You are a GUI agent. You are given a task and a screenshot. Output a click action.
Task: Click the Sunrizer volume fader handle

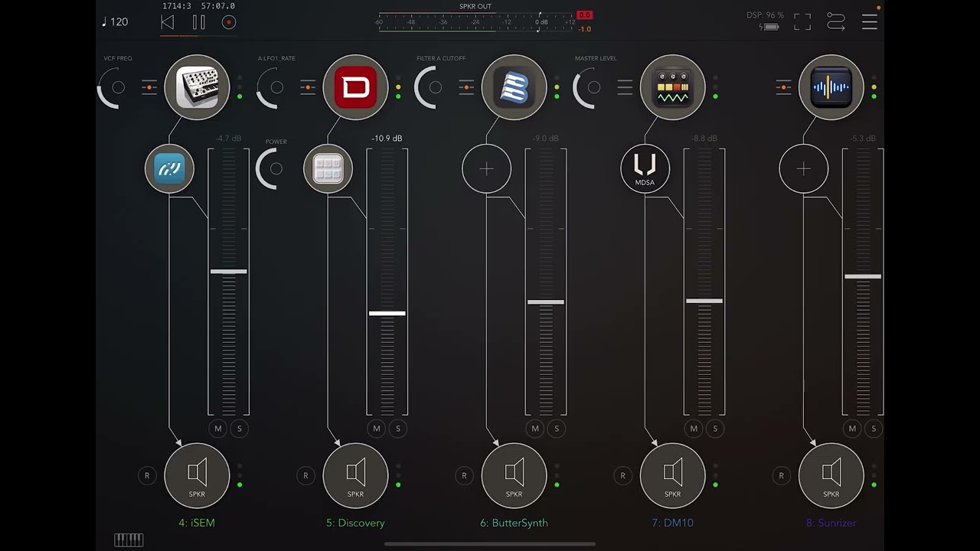(x=863, y=276)
